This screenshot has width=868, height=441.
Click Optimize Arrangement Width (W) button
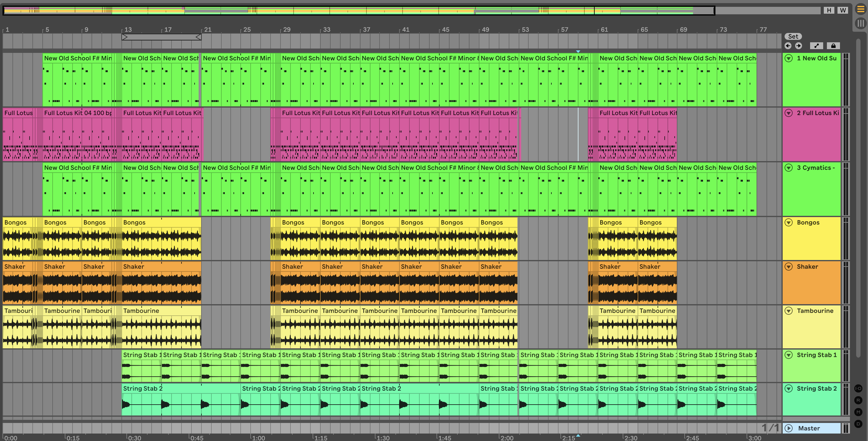click(843, 10)
